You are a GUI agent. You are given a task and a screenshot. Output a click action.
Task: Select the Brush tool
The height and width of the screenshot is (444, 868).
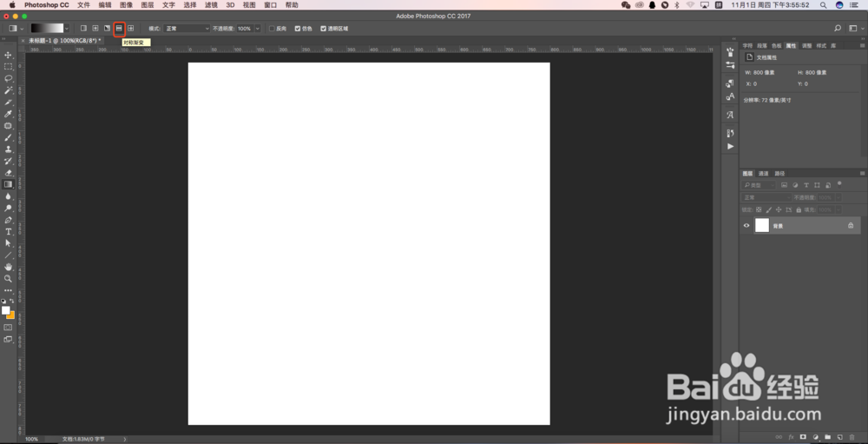pyautogui.click(x=9, y=137)
